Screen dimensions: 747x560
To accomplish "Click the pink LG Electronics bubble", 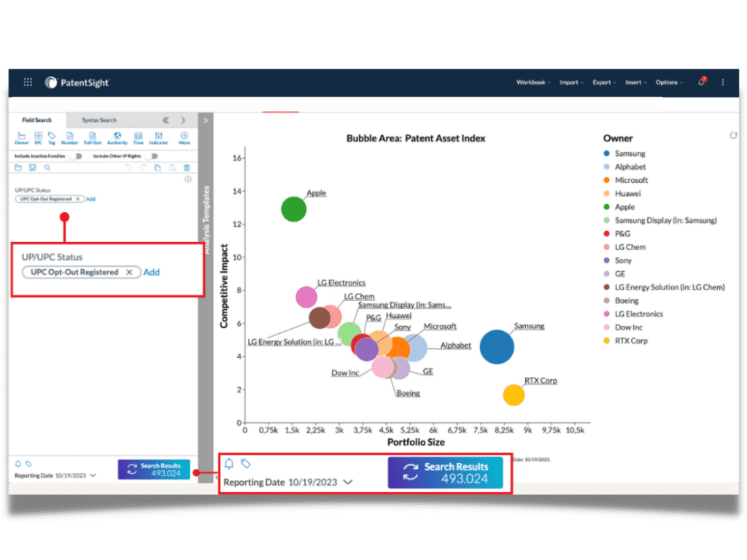I will tap(306, 297).
